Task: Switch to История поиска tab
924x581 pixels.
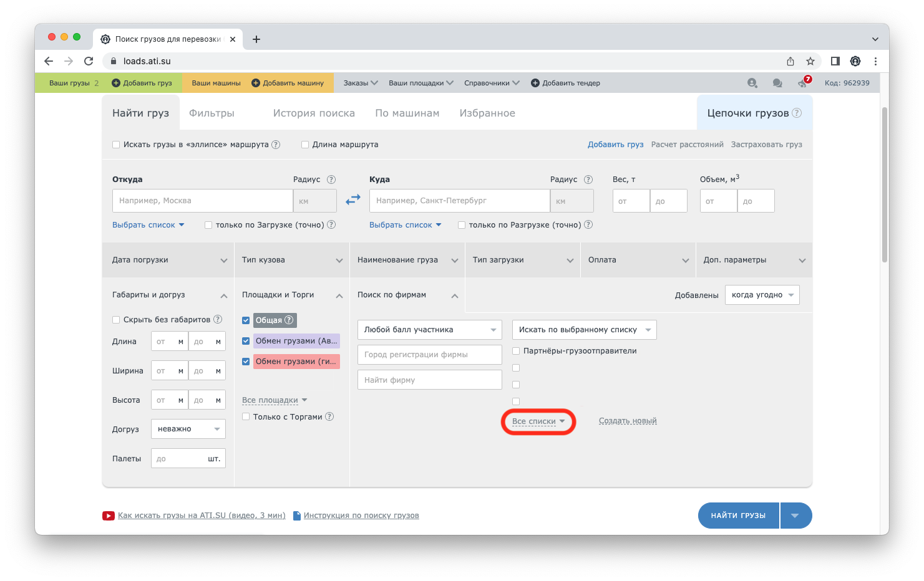Action: point(314,113)
